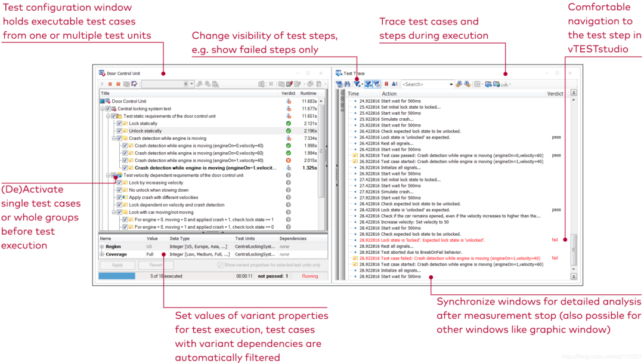Select red 'Test case failed: Crash detection' trace line
This screenshot has width=644, height=363.
[x=450, y=258]
